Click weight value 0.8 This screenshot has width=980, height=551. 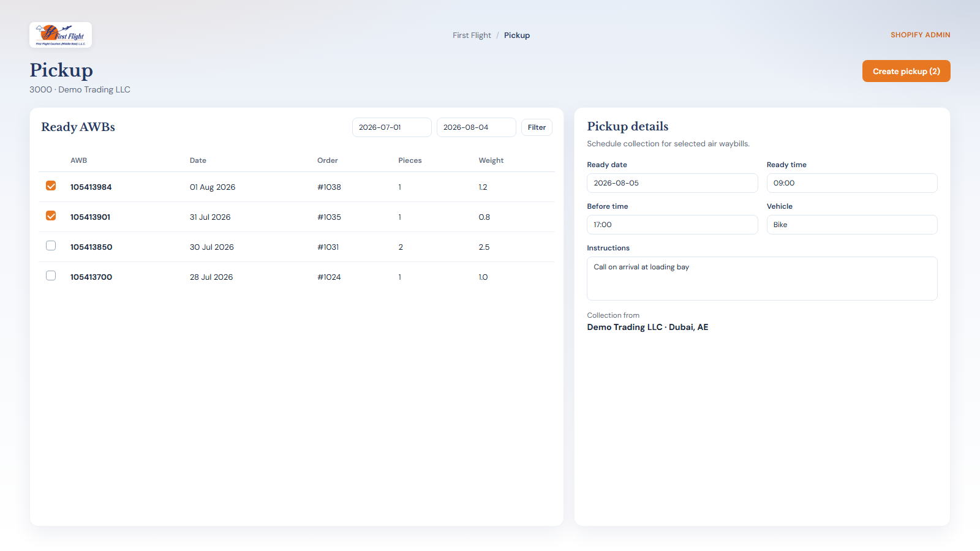point(484,217)
